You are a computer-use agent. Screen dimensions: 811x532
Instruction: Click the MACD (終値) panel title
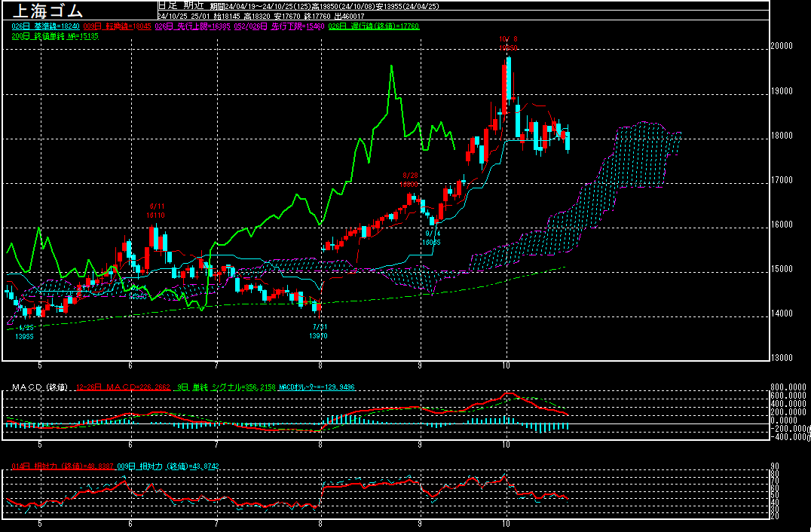pos(40,387)
